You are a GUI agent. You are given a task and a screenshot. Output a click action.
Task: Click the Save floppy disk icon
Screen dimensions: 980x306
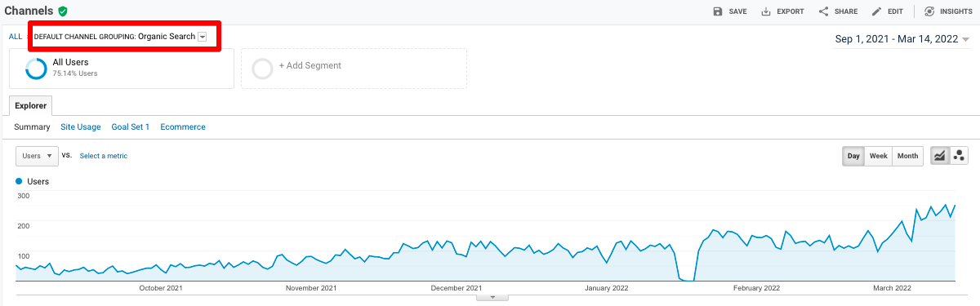718,11
